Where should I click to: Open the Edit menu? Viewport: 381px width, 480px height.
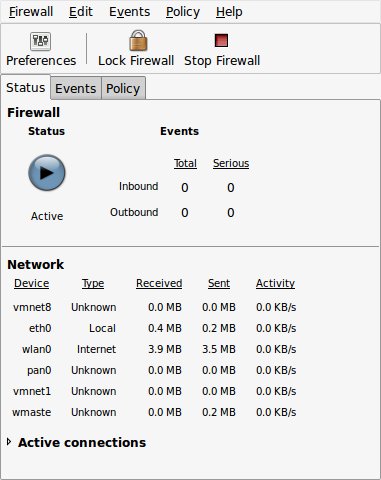[81, 12]
